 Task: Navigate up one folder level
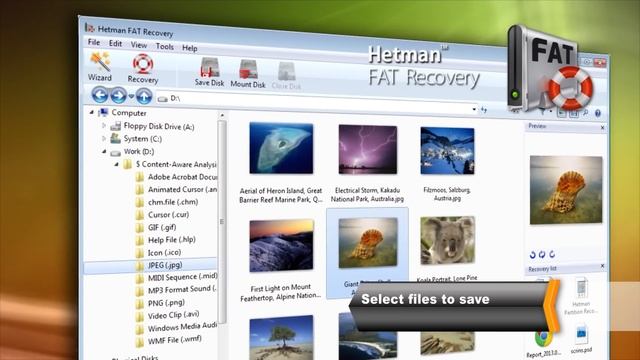coord(144,97)
